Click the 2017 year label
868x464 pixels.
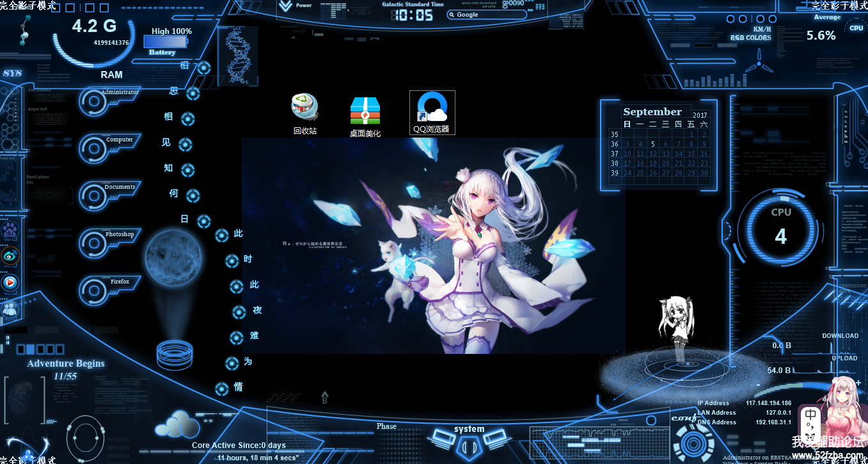[700, 115]
